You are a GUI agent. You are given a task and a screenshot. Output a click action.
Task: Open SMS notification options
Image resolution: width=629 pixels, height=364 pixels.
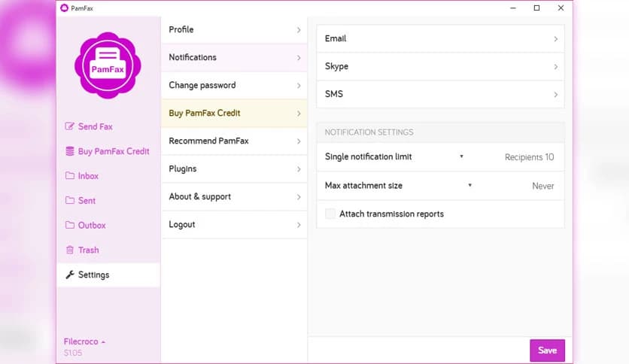coord(440,94)
